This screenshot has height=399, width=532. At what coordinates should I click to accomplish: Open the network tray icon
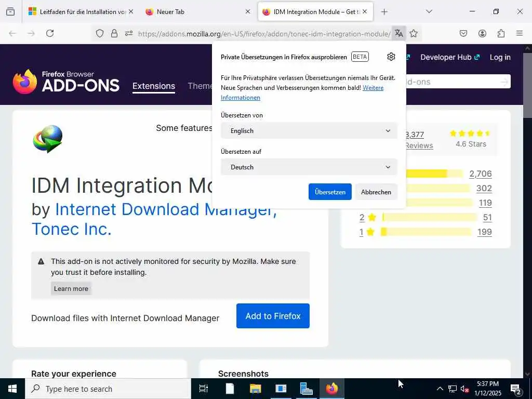pos(453,389)
